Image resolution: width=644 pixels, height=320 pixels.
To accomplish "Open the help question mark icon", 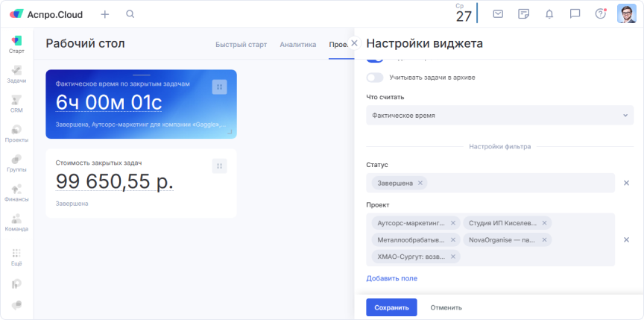I will point(601,14).
